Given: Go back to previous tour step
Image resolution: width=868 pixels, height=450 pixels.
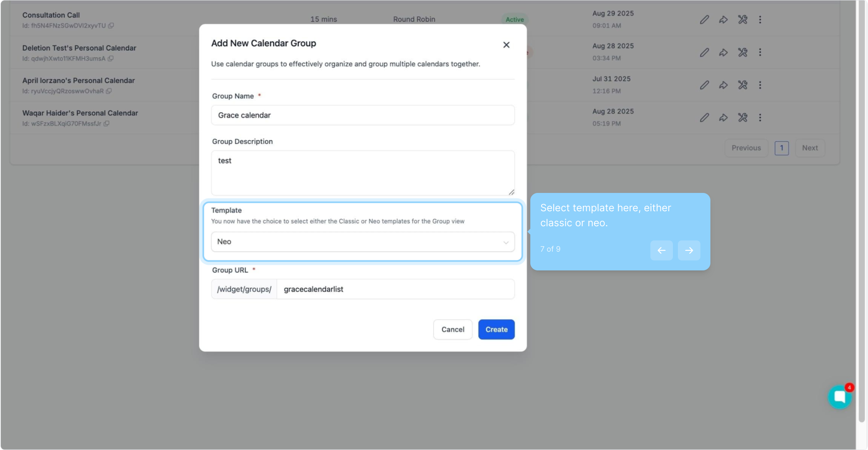Looking at the screenshot, I should [661, 250].
